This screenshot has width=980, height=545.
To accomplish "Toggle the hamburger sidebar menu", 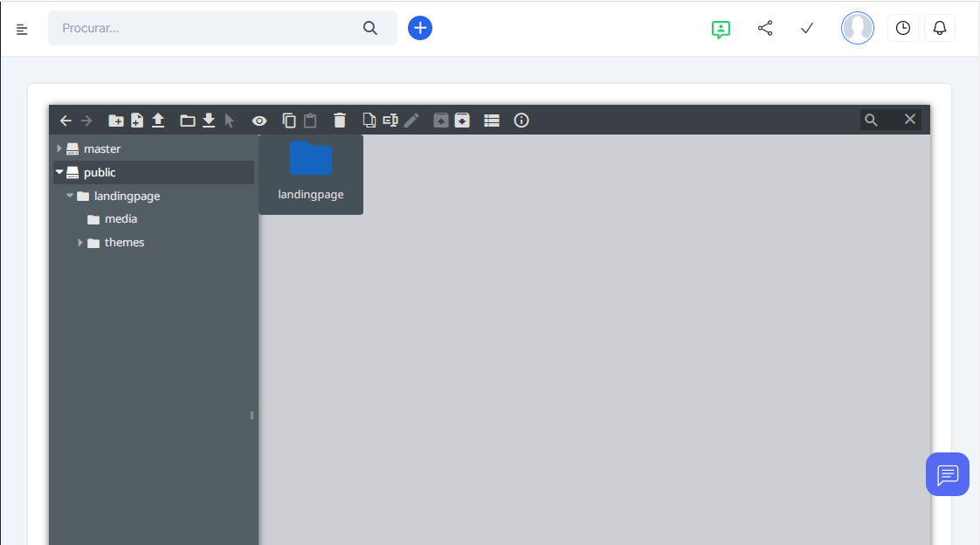I will [x=23, y=29].
